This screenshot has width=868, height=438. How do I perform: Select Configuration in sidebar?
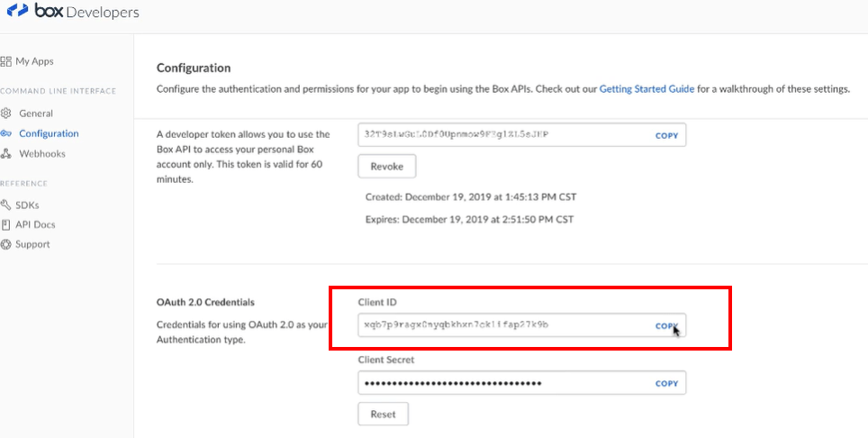click(x=49, y=133)
